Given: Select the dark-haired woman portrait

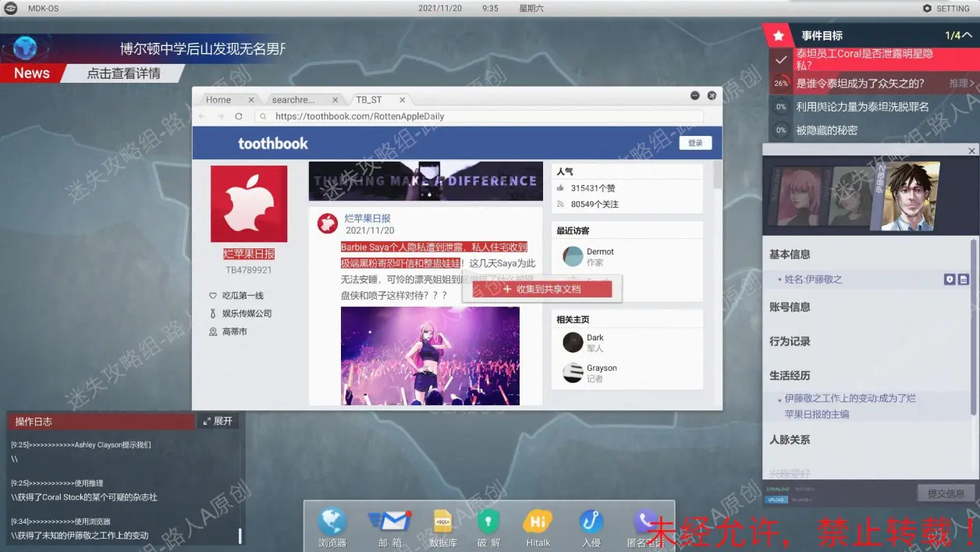Looking at the screenshot, I should [850, 195].
